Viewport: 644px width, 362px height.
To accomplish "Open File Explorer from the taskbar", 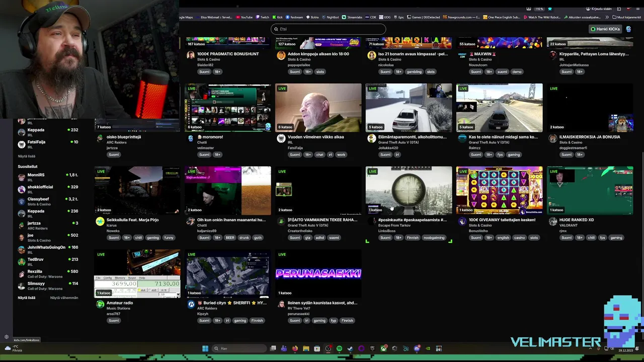I will pyautogui.click(x=306, y=348).
